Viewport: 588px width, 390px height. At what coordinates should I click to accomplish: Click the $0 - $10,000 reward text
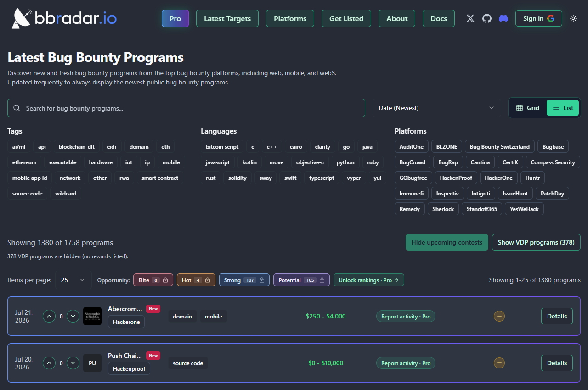326,363
